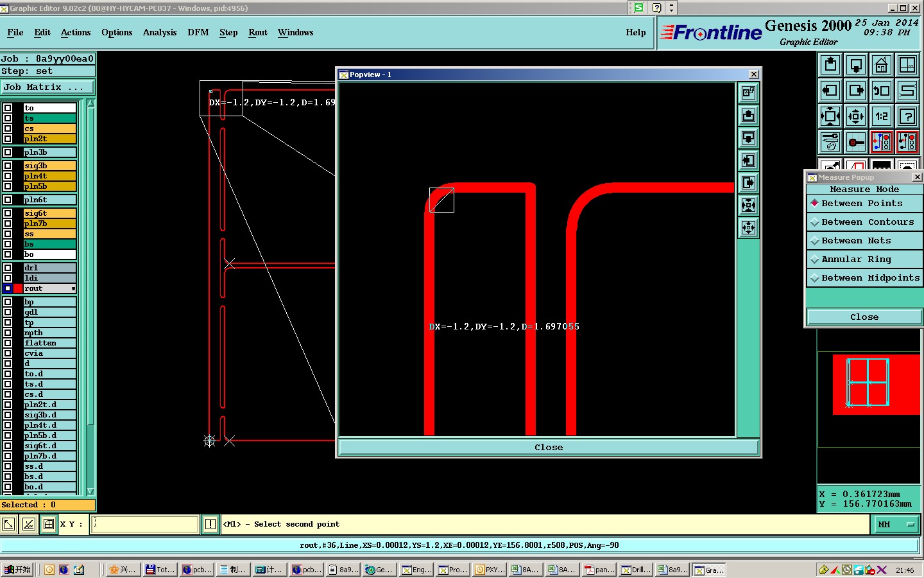Click the zoom in icon with inward arrows
The width and height of the screenshot is (924, 578).
click(x=830, y=116)
